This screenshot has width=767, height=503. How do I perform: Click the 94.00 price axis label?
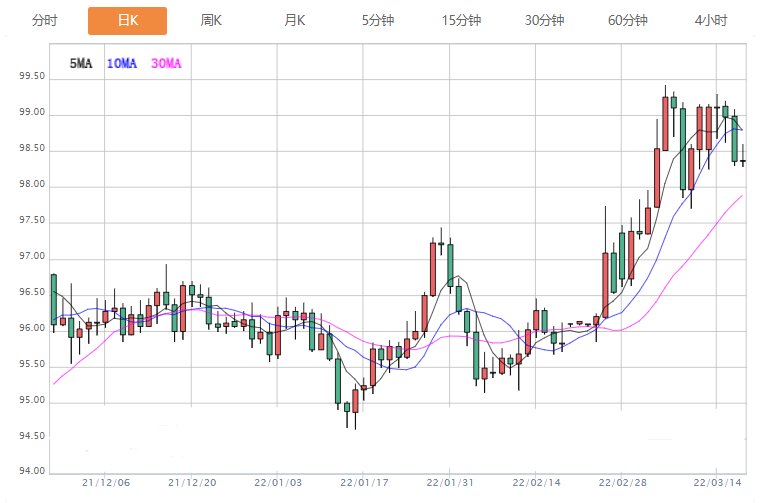click(x=32, y=472)
